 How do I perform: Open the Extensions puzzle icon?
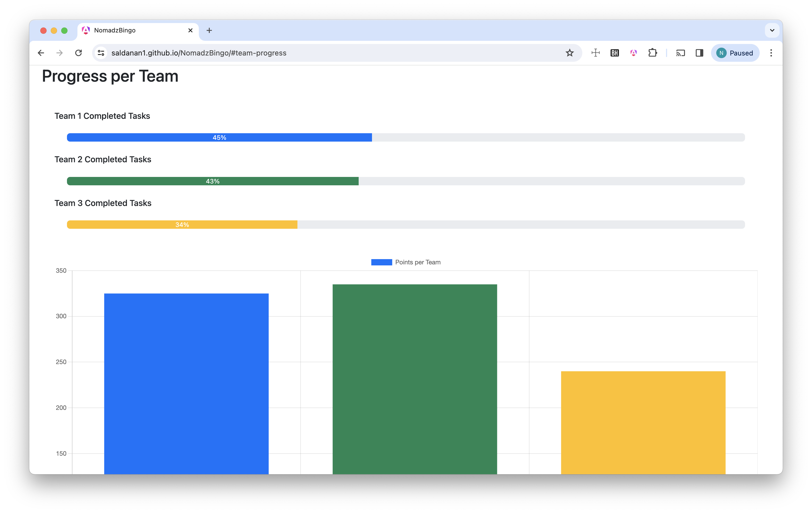pos(652,53)
